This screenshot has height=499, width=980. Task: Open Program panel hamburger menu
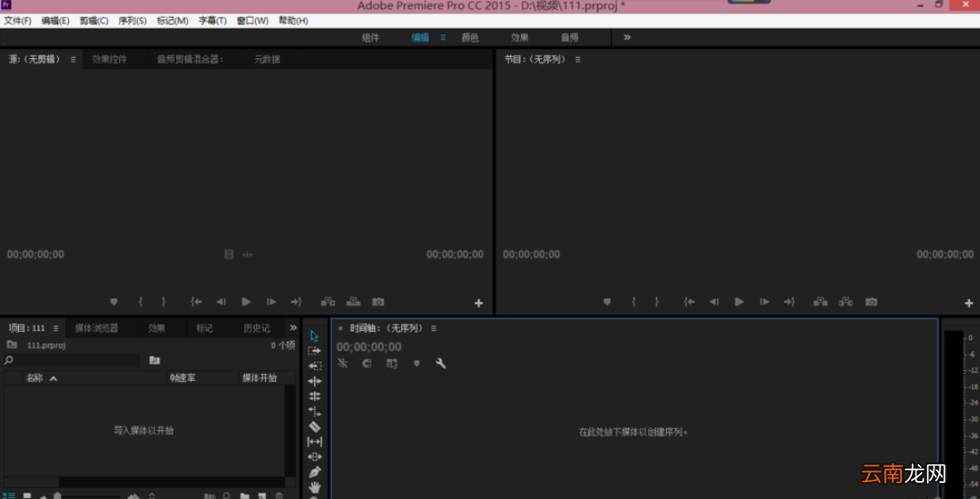pos(578,59)
